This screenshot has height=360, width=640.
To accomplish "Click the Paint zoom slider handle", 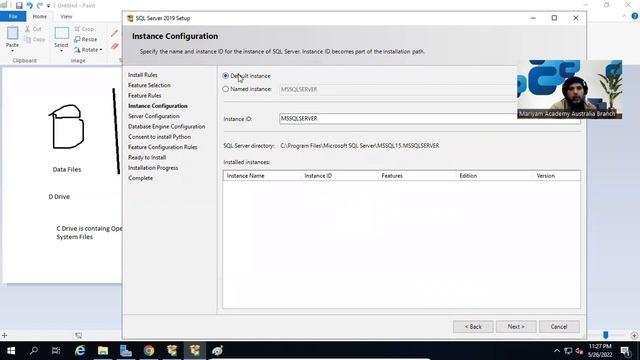I will [606, 335].
